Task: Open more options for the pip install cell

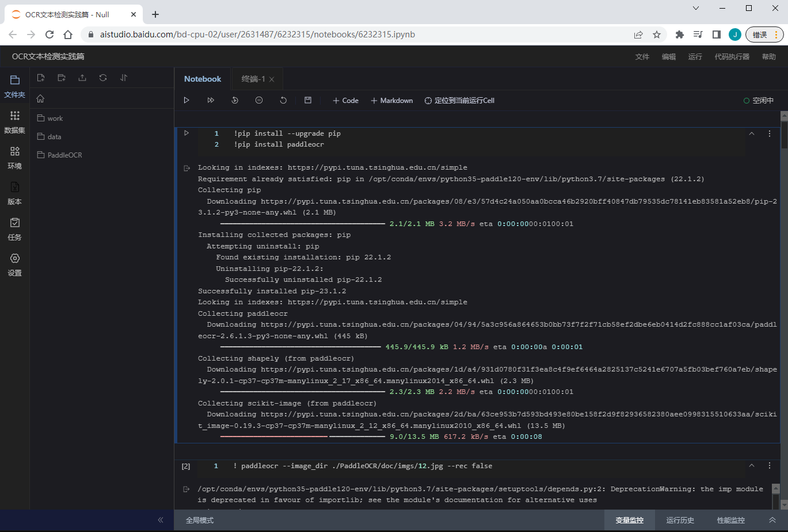Action: 770,133
